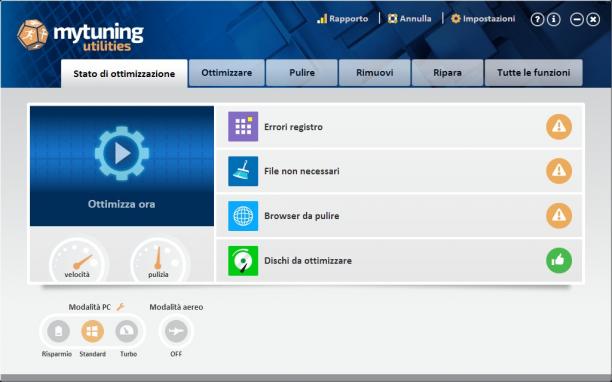Image resolution: width=612 pixels, height=382 pixels.
Task: Click the Modalità PC label
Action: 90,307
